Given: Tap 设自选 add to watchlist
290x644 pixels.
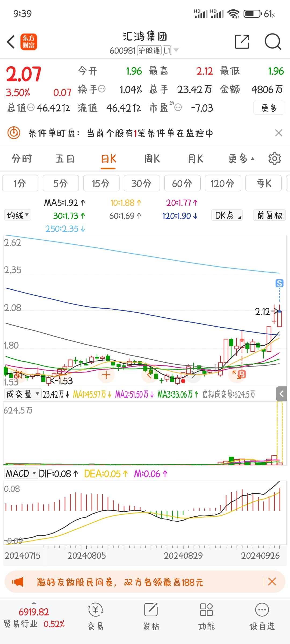Looking at the screenshot, I should click(x=262, y=616).
